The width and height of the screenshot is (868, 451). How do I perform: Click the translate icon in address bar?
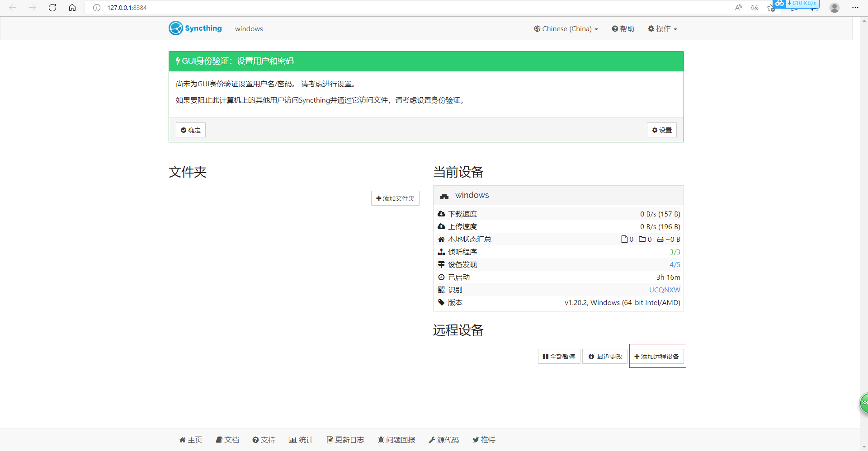755,8
